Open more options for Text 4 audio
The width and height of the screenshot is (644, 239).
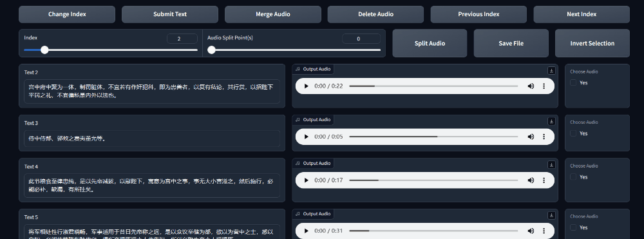click(544, 180)
